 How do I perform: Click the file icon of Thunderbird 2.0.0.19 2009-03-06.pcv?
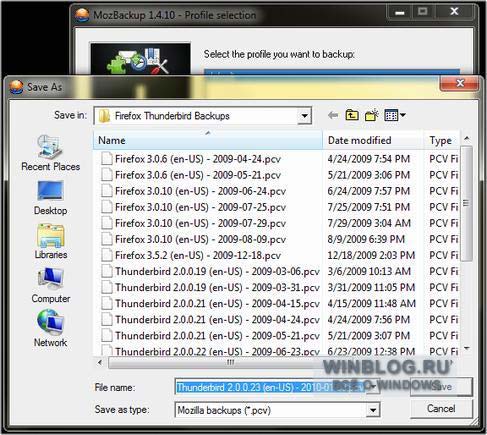[107, 271]
